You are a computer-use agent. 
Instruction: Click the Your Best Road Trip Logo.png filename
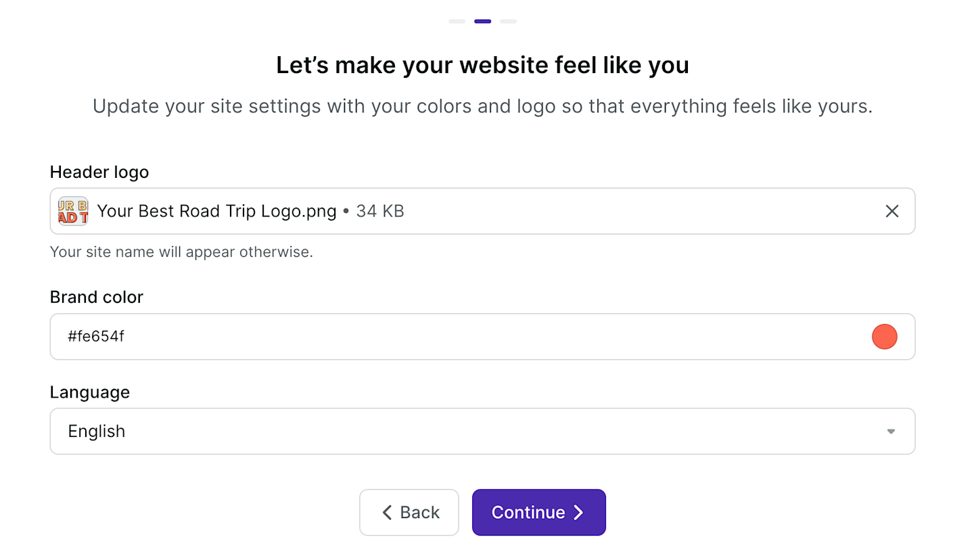point(216,211)
